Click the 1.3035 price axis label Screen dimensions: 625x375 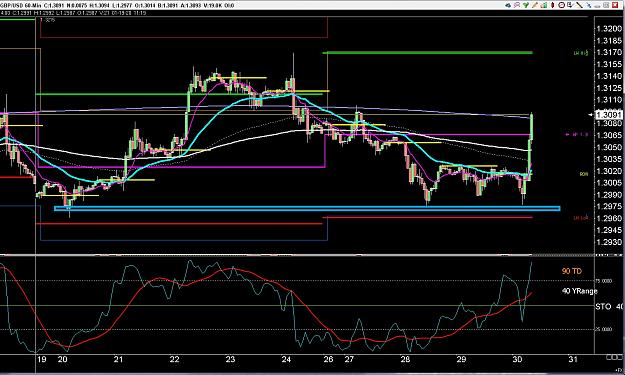pyautogui.click(x=609, y=159)
